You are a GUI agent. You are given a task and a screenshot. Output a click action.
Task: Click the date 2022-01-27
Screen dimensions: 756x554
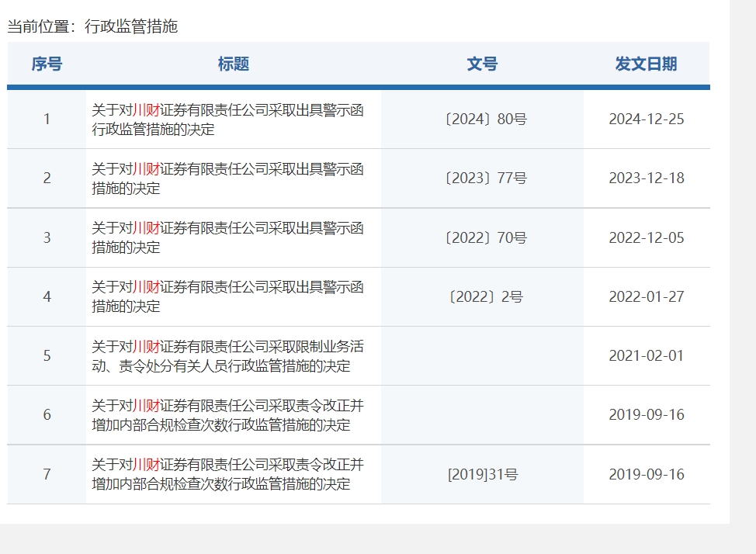click(647, 296)
